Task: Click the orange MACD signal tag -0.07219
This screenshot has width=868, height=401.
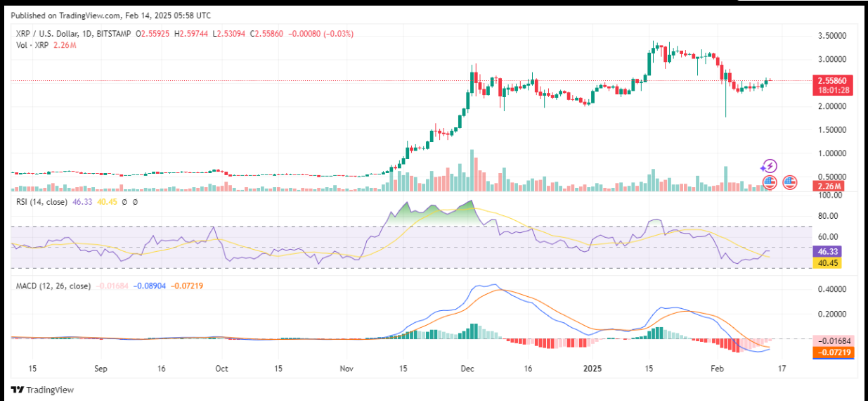Action: click(834, 351)
